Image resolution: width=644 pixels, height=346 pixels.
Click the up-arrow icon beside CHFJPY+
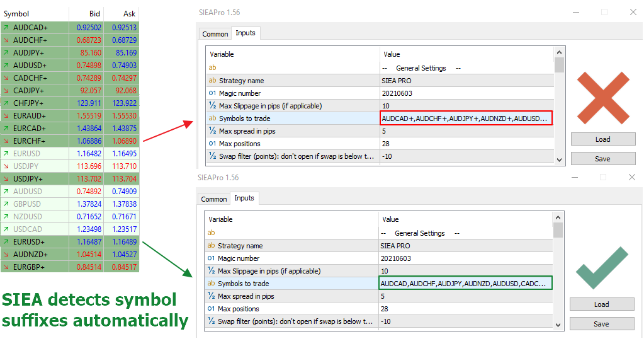(6, 103)
